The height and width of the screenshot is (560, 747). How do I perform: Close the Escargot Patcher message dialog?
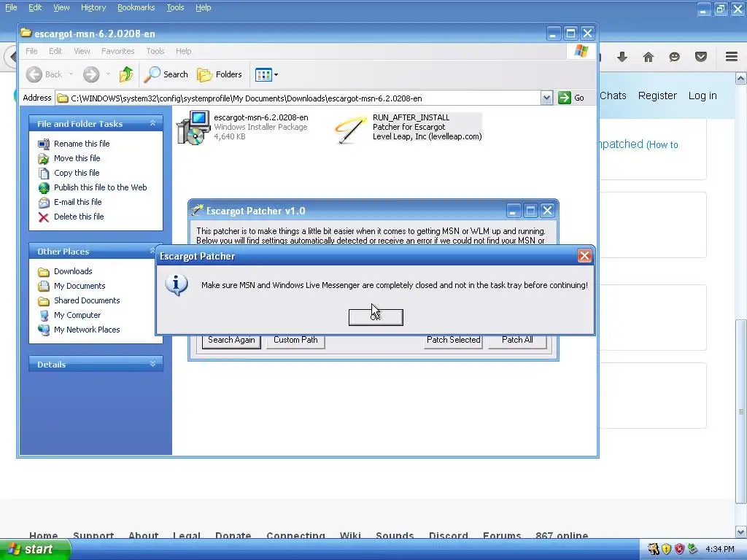pos(584,256)
